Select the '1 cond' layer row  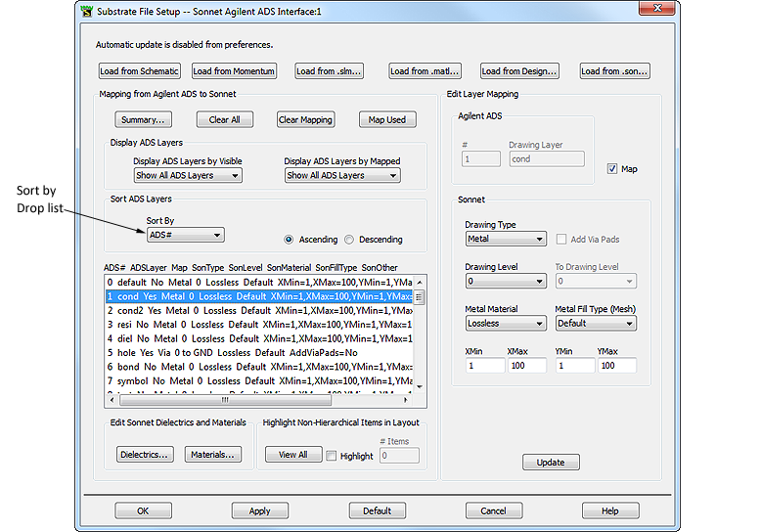(259, 296)
